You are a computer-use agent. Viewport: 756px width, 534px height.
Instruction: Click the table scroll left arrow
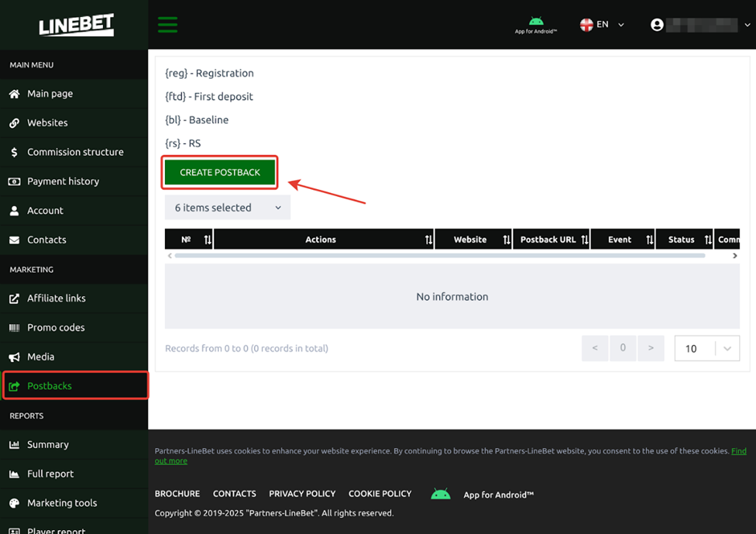[170, 256]
